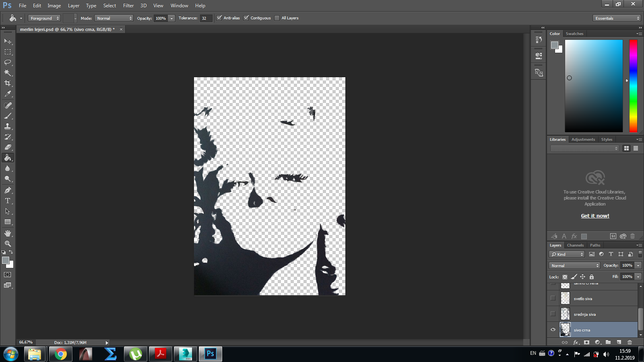Add a layer style via fx icon
The width and height of the screenshot is (644, 362).
pyautogui.click(x=576, y=342)
